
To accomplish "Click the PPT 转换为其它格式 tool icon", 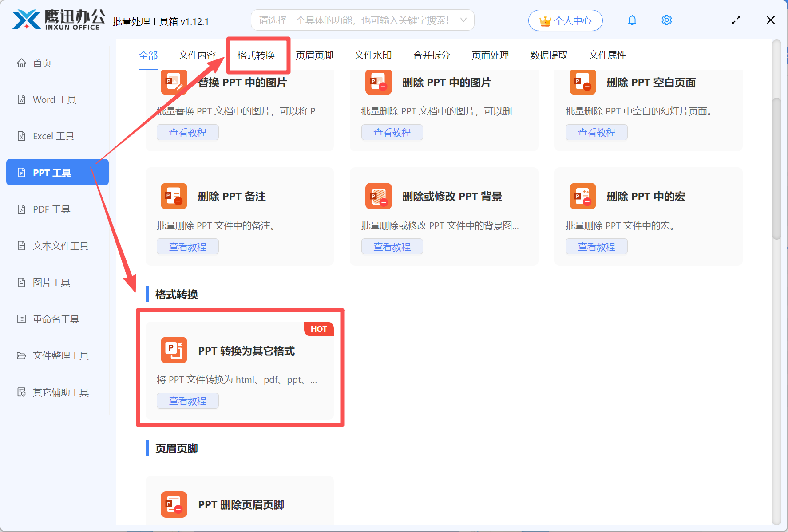I will [174, 350].
